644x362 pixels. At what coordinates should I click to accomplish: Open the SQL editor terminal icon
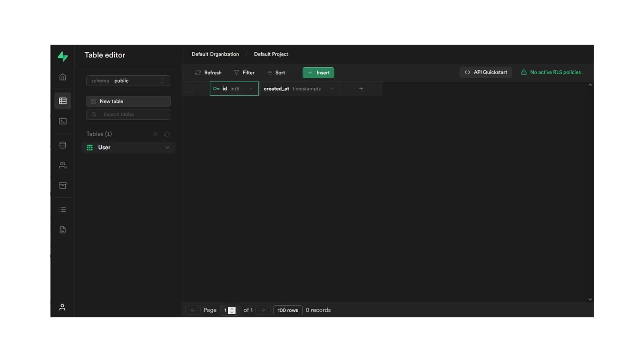63,121
